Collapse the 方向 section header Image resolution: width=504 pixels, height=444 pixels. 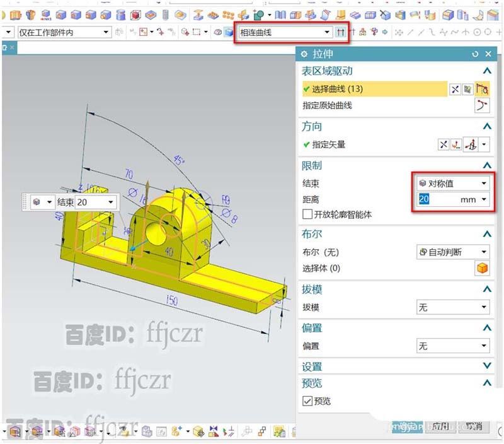(488, 126)
